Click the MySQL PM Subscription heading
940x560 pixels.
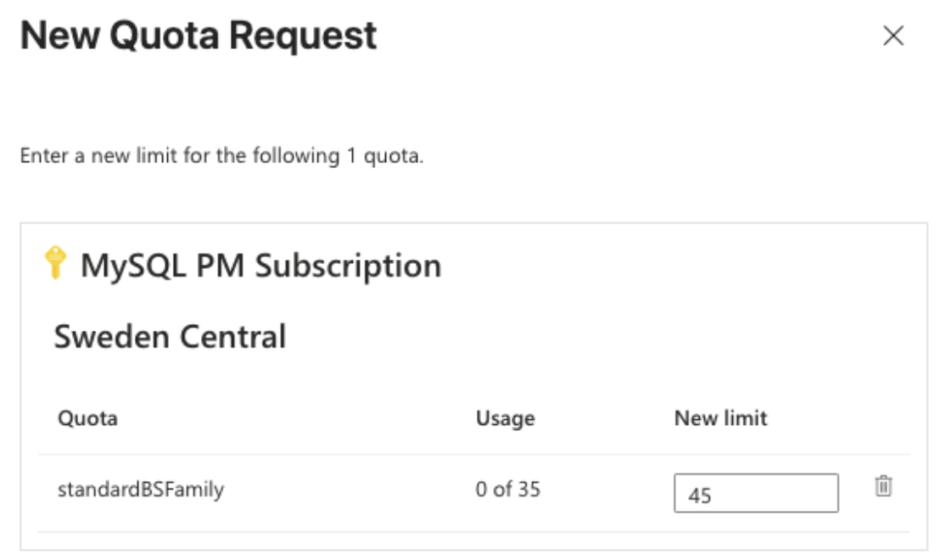(260, 266)
